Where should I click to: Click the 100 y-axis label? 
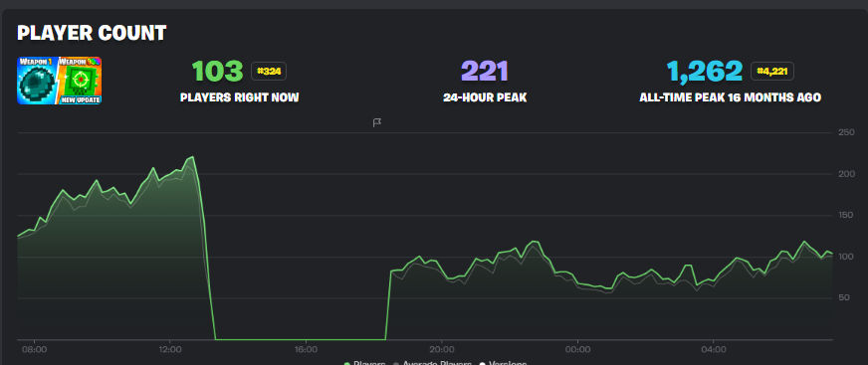(846, 258)
